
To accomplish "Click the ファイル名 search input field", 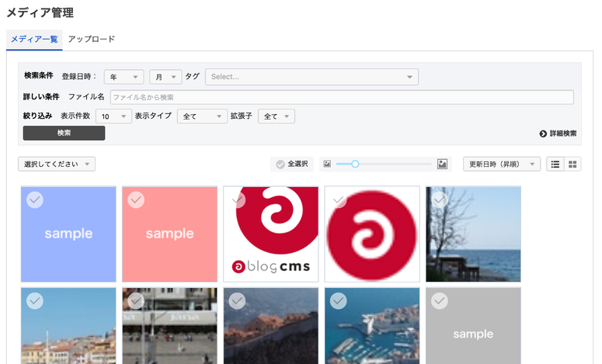I will 342,97.
